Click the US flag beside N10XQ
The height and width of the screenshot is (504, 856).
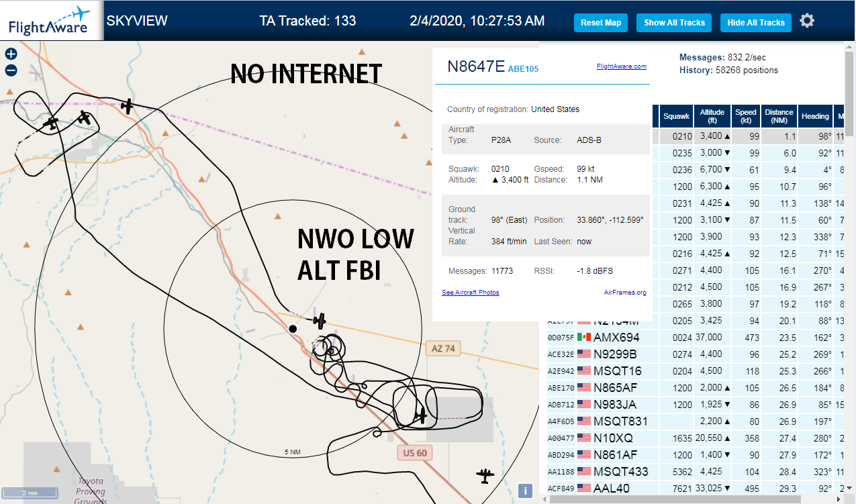[x=584, y=438]
